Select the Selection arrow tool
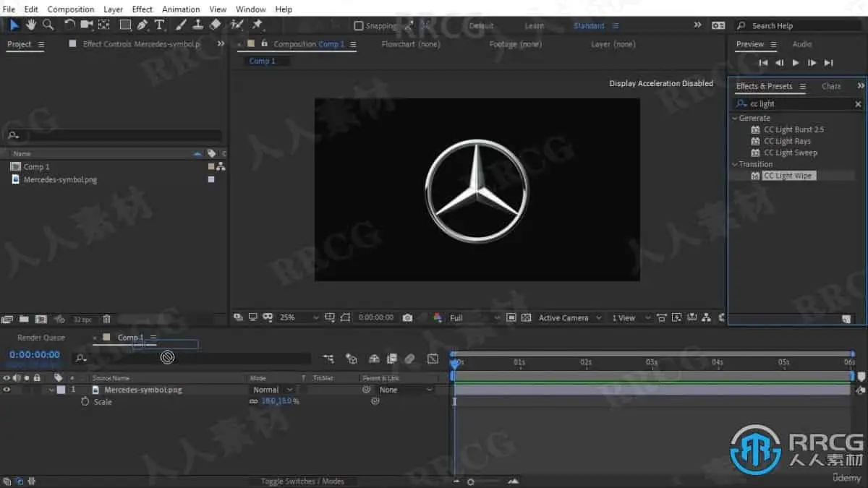This screenshot has height=488, width=868. (x=14, y=25)
